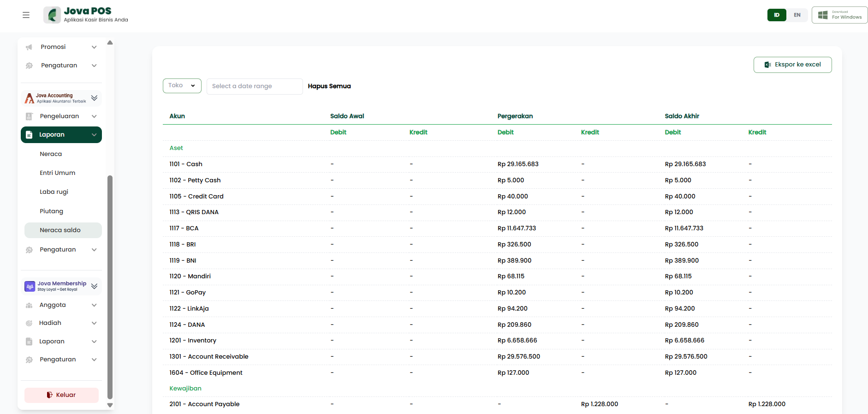
Task: Click the Aset section heading
Action: pos(176,148)
